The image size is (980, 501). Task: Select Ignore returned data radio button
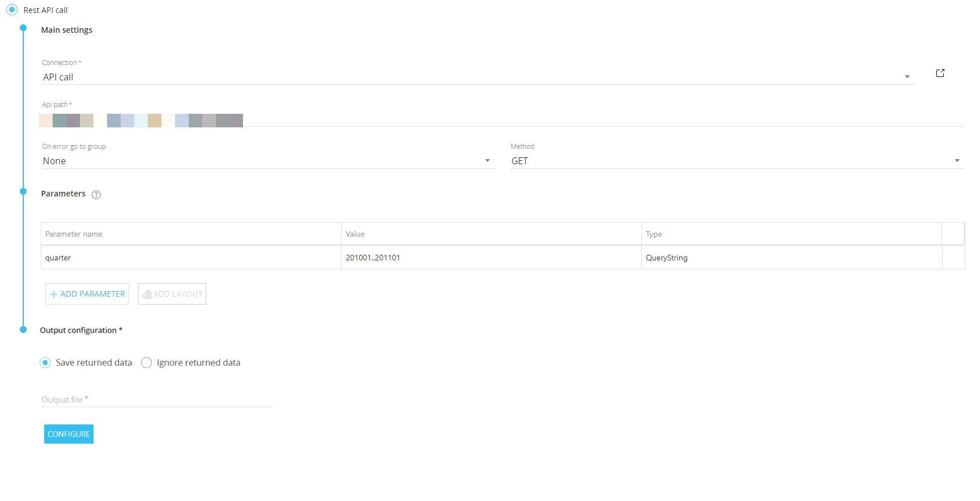147,363
